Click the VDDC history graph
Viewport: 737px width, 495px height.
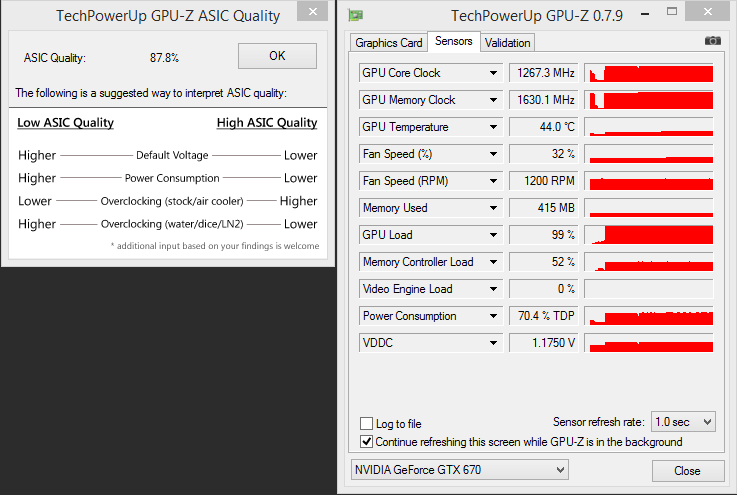point(649,343)
